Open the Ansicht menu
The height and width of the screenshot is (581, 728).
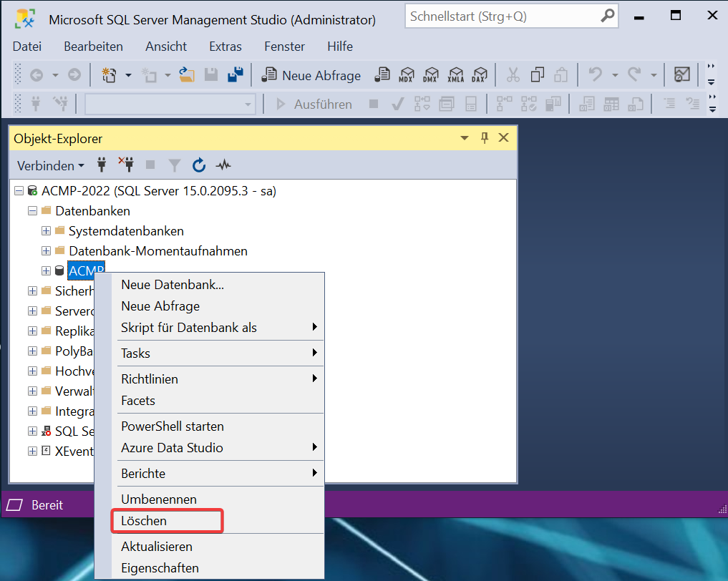click(x=166, y=47)
